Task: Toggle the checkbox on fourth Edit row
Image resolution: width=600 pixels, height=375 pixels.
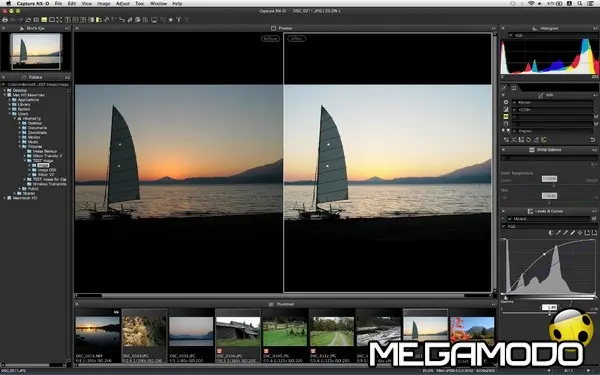Action: (596, 124)
